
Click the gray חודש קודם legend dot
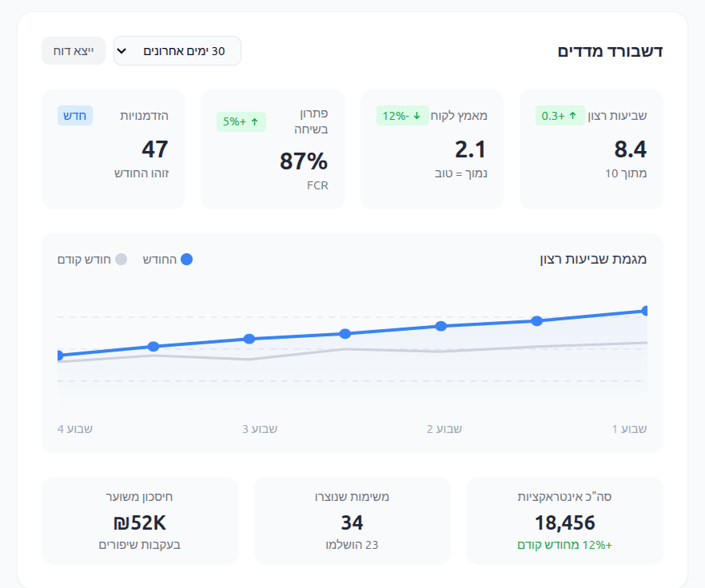click(121, 260)
